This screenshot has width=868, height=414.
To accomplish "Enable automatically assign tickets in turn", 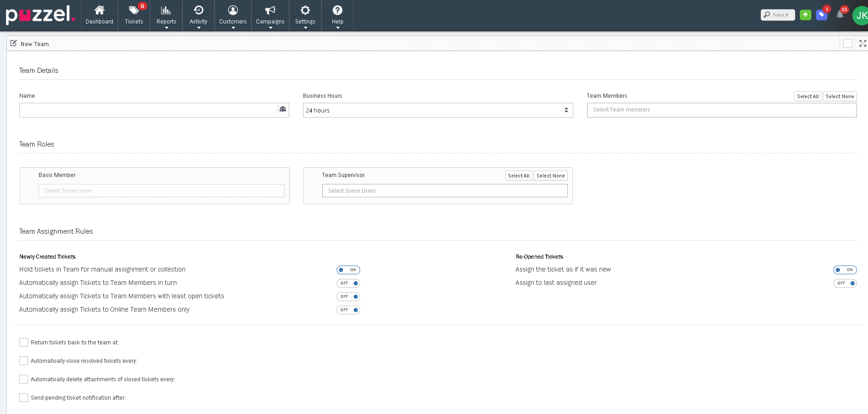I will pyautogui.click(x=348, y=283).
